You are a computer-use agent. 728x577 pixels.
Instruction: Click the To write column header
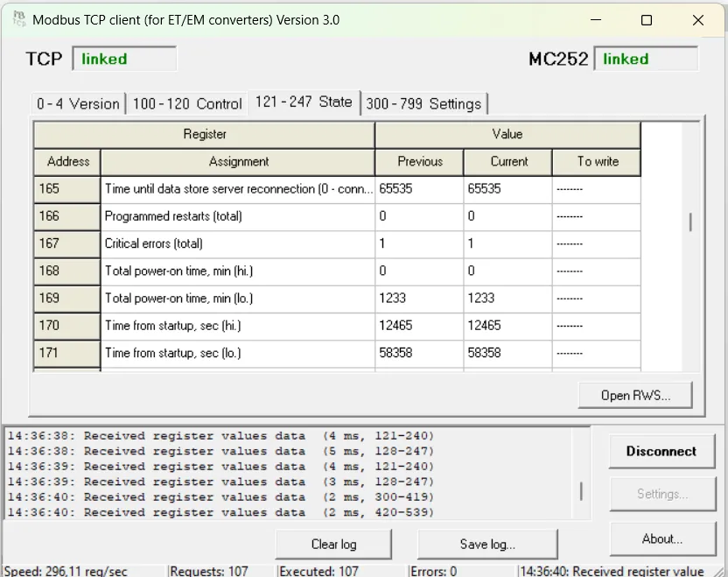coord(597,162)
